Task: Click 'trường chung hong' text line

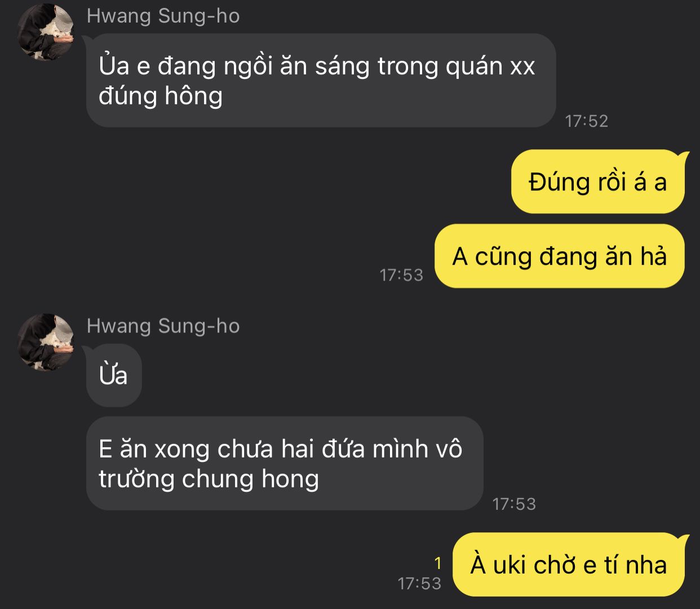Action: (209, 479)
